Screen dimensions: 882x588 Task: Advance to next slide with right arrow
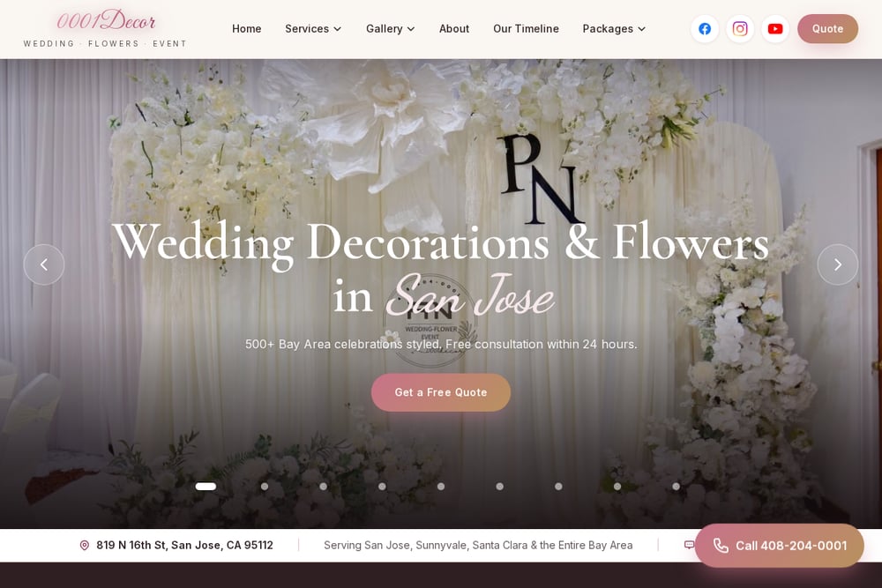click(x=838, y=264)
